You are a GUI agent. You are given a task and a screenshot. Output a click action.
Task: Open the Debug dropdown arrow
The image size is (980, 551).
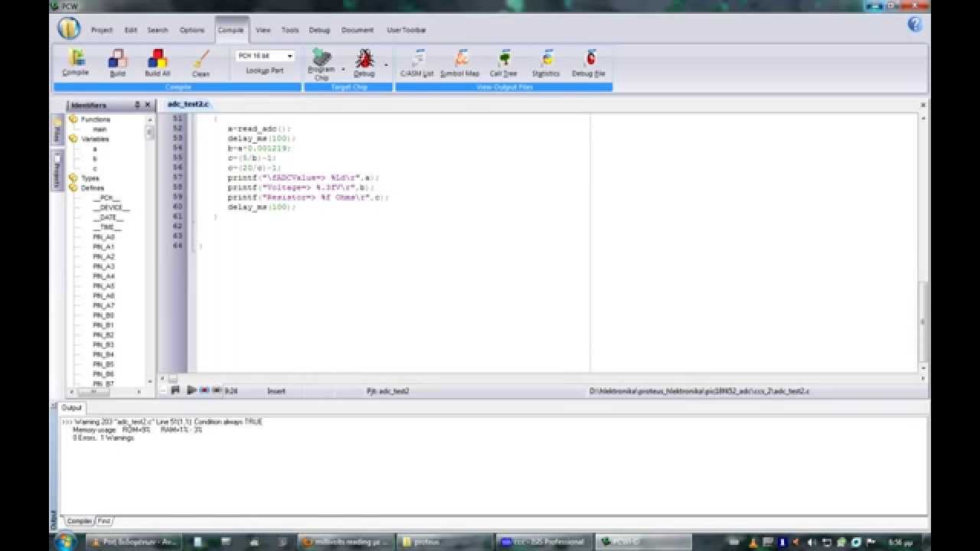tap(386, 66)
